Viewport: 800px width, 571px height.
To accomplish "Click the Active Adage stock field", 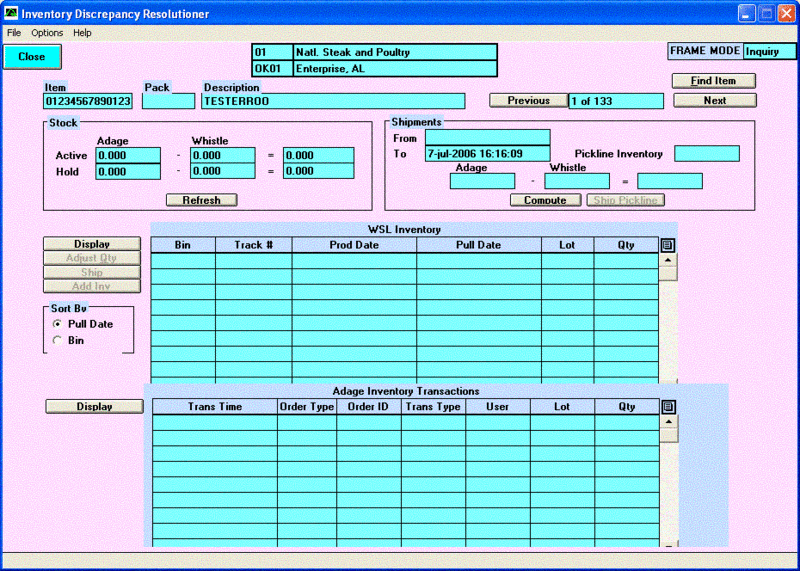I will tap(128, 156).
